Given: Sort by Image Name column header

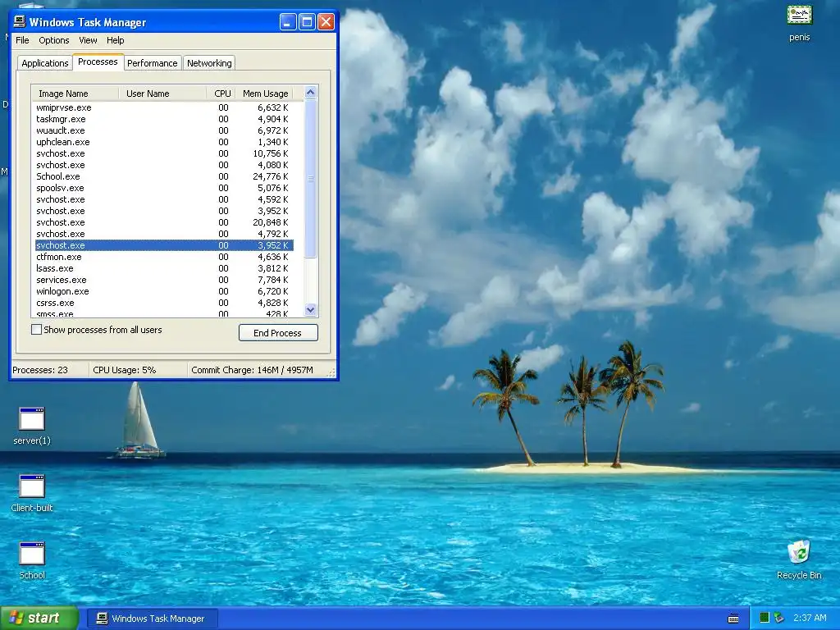Looking at the screenshot, I should point(75,94).
